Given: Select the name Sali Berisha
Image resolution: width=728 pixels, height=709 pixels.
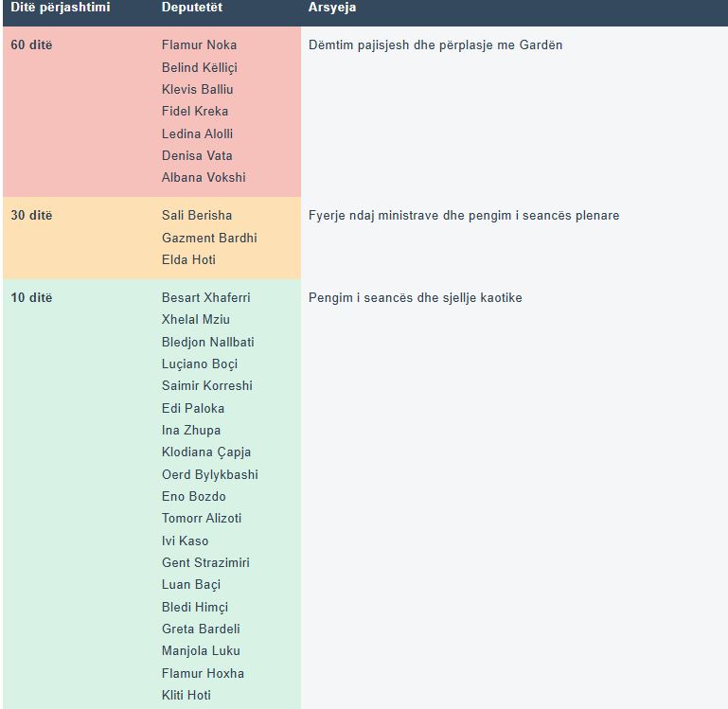Looking at the screenshot, I should [197, 215].
